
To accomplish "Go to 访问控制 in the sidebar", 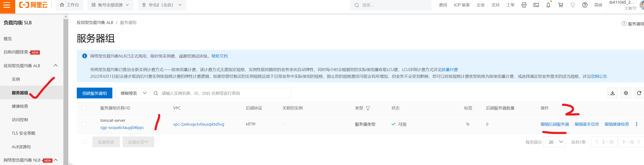I will tap(20, 120).
